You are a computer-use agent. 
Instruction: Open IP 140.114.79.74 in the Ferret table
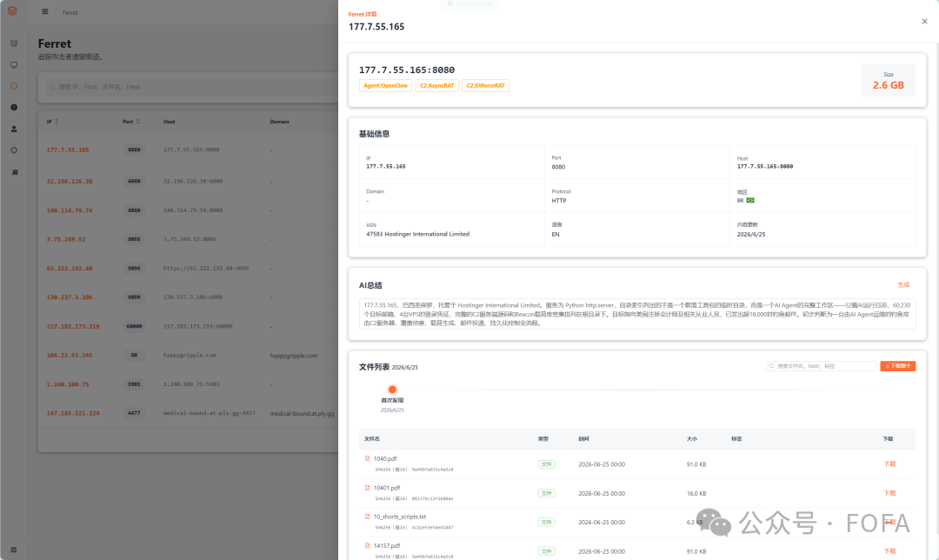tap(70, 210)
